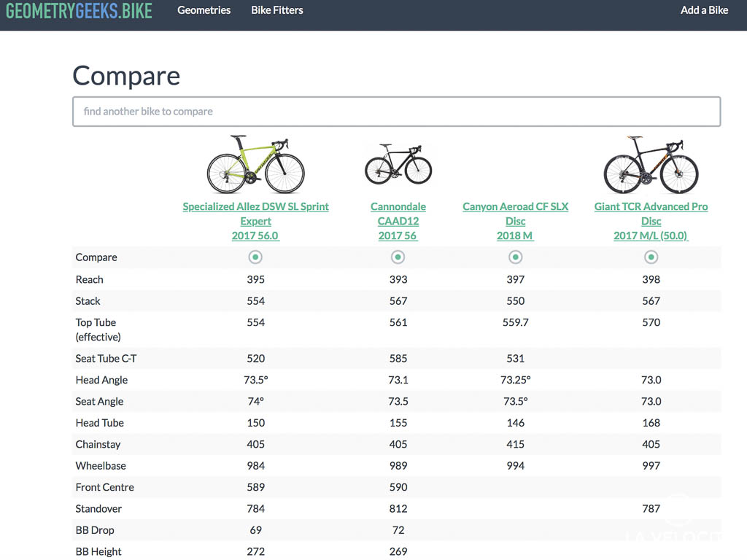Click the Head Angle row label
Screen dimensions: 747x560
click(x=101, y=380)
